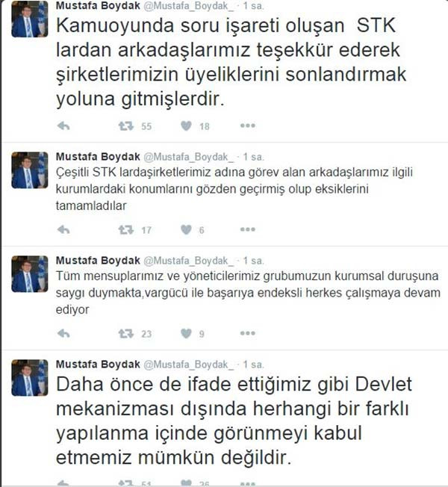This screenshot has width=448, height=487.
Task: Retweet the tweet showing 23 retweets
Action: [125, 333]
